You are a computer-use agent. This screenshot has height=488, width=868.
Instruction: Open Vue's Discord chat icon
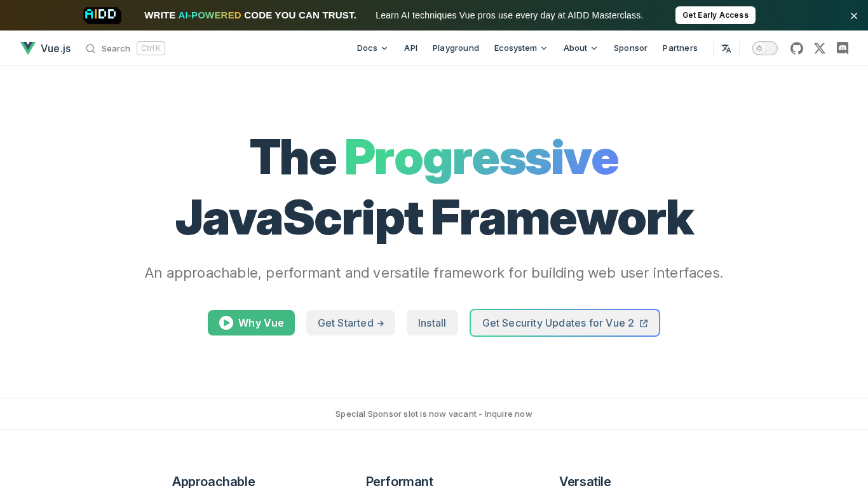(843, 48)
